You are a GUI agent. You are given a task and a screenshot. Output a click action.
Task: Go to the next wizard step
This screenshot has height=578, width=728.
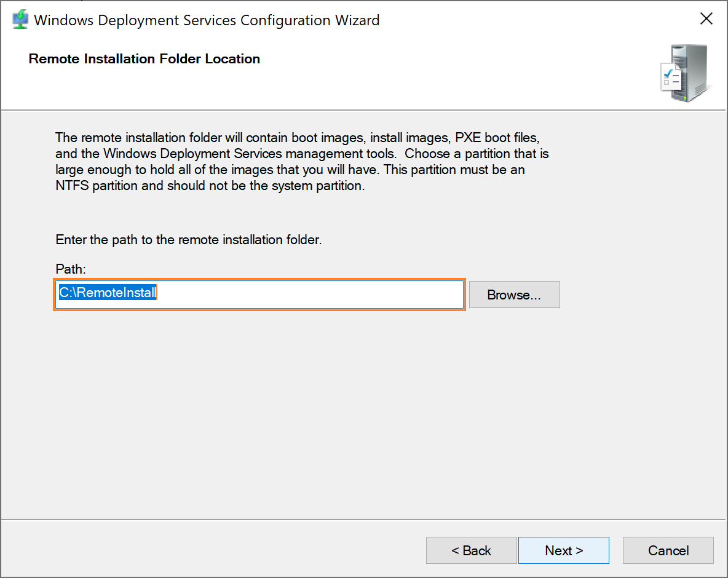564,550
